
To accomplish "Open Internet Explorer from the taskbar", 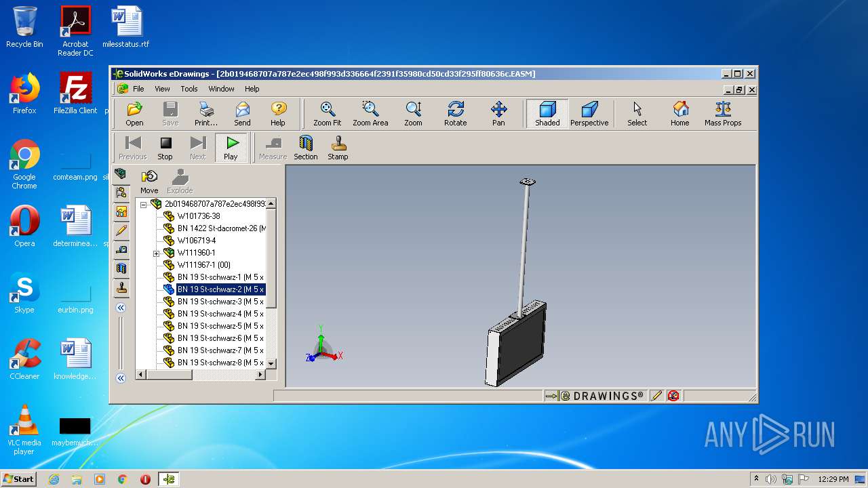I will click(54, 479).
